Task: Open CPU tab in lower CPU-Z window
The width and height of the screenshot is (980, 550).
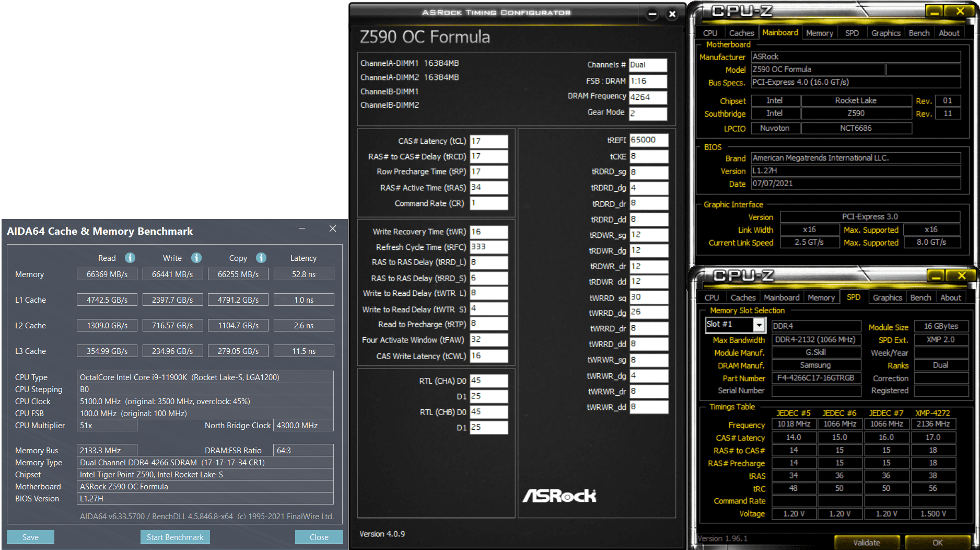Action: click(711, 297)
